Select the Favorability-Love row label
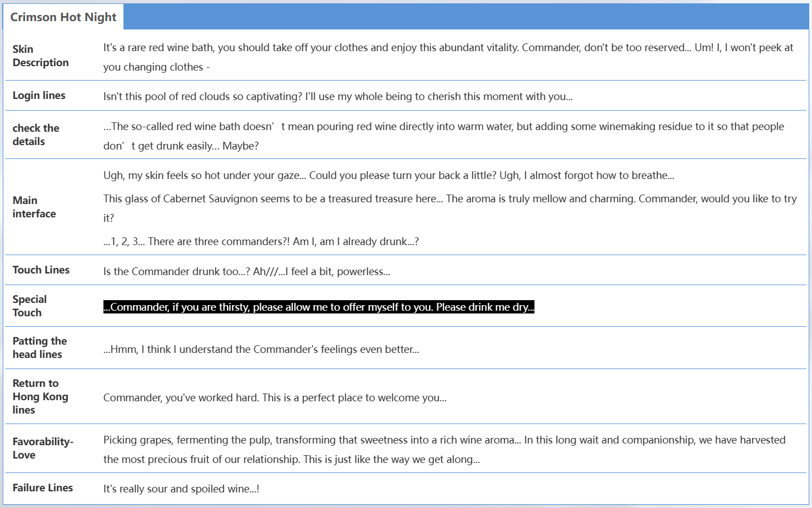The width and height of the screenshot is (812, 508). point(43,448)
